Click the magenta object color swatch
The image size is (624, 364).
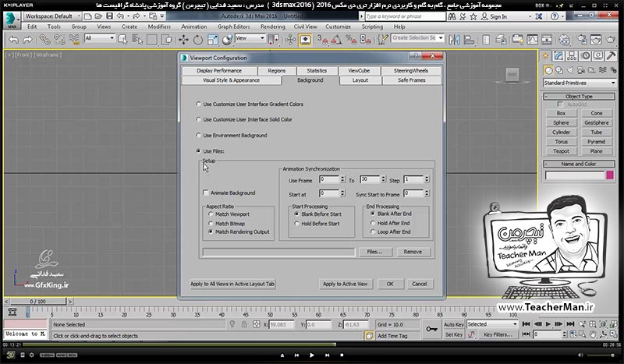click(610, 175)
